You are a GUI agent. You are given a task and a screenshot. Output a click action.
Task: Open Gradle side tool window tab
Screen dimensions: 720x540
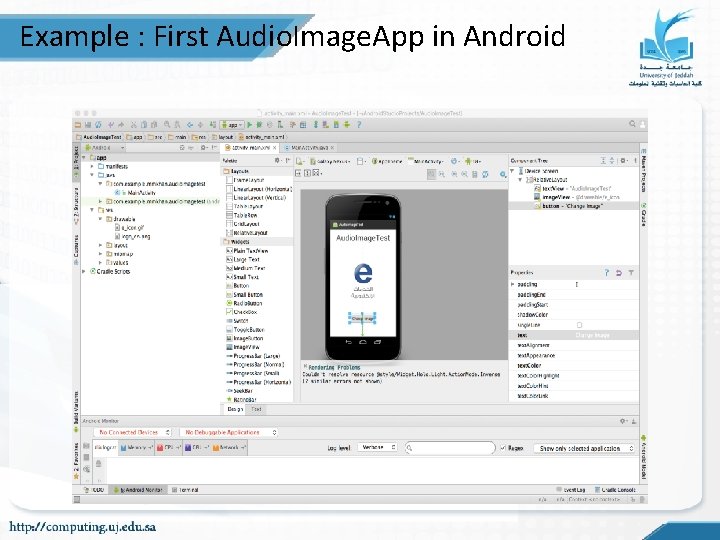644,216
